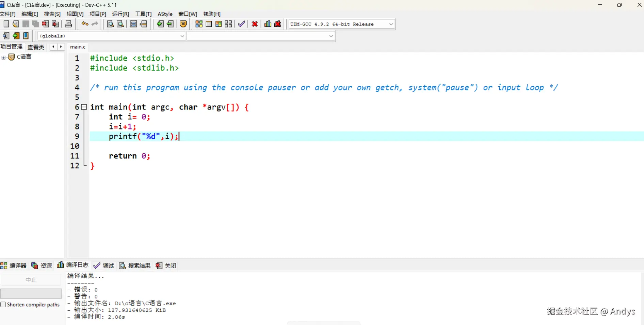Switch to the 查看类 tab
Viewport: 644px width, 325px height.
36,47
